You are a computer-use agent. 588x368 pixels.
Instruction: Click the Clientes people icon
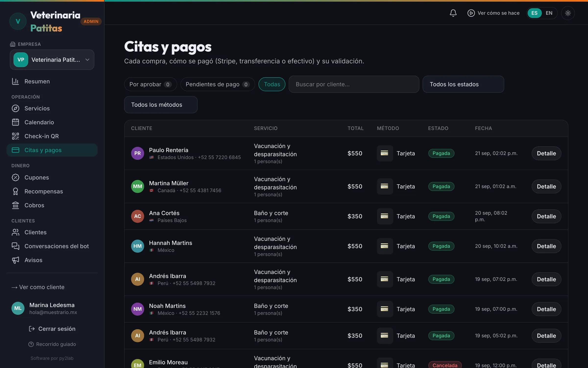[15, 232]
